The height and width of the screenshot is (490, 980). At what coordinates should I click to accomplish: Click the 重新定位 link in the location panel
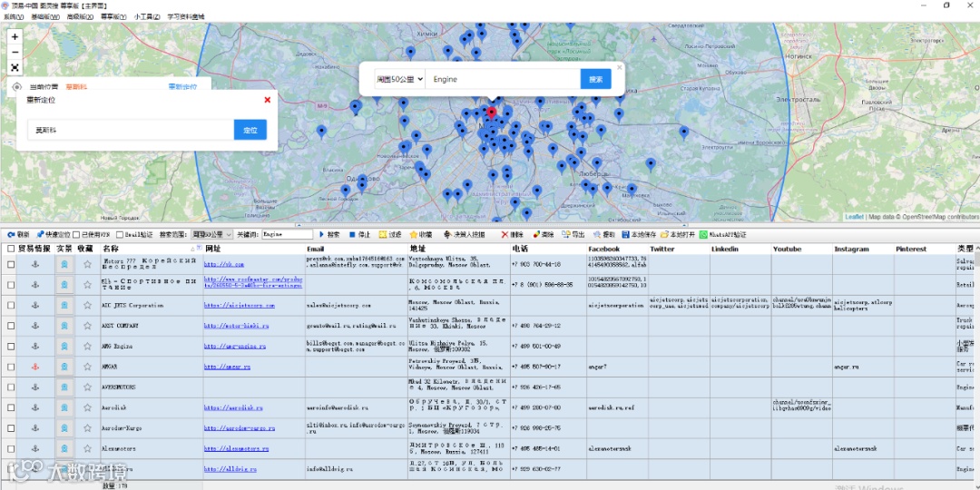point(182,87)
